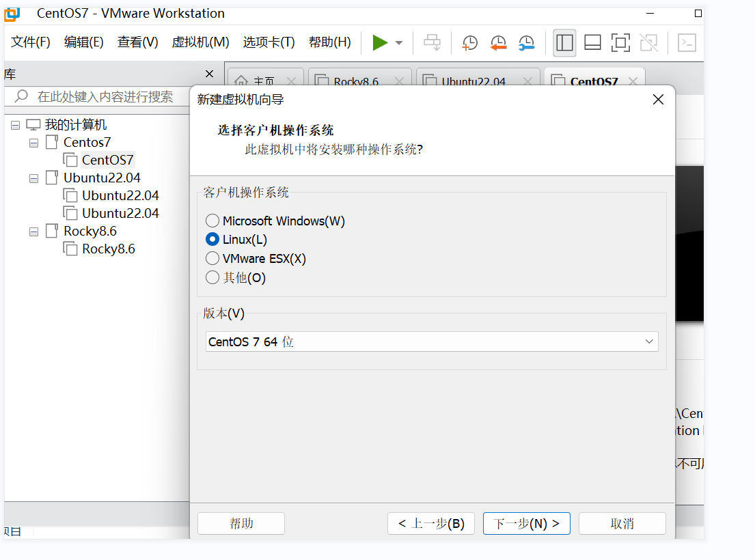Collapse the Ubuntu22.04 folder node
This screenshot has height=560, width=755.
(x=33, y=178)
